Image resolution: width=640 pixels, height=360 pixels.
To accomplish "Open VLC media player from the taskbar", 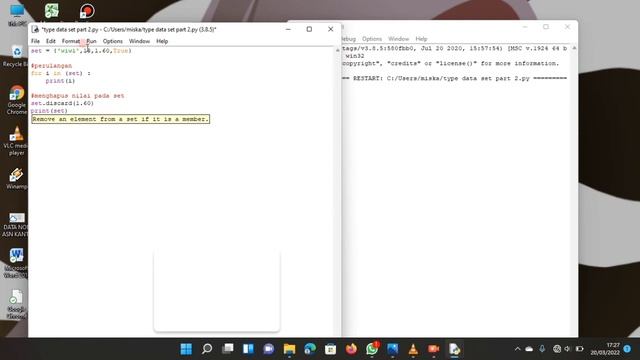I will tap(413, 349).
